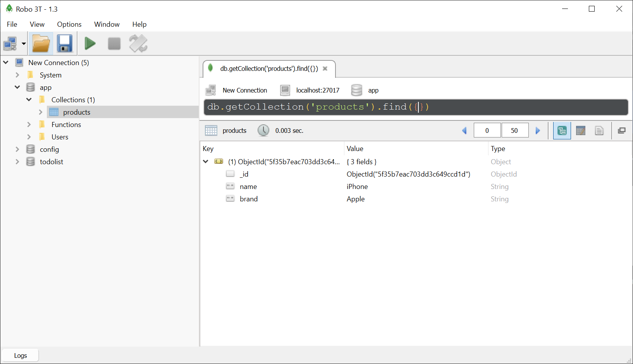The image size is (633, 364).
Task: Click the save floppy disk icon
Action: 65,43
